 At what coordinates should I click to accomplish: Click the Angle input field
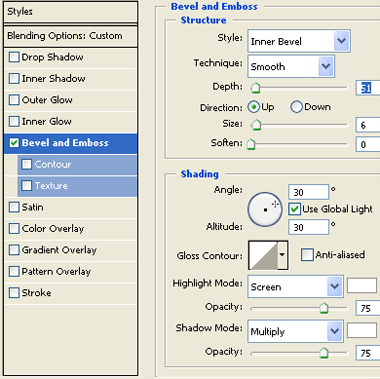pos(308,192)
